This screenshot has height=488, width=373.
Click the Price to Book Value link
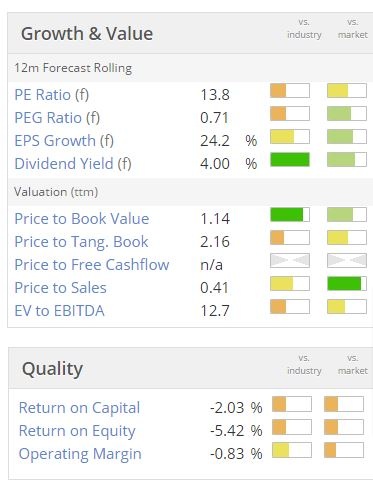click(82, 219)
